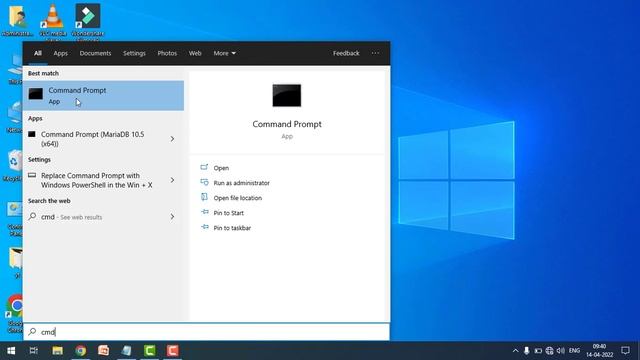Open the green Camtasia taskbar icon
Screen dimensions: 640x360
150,351
